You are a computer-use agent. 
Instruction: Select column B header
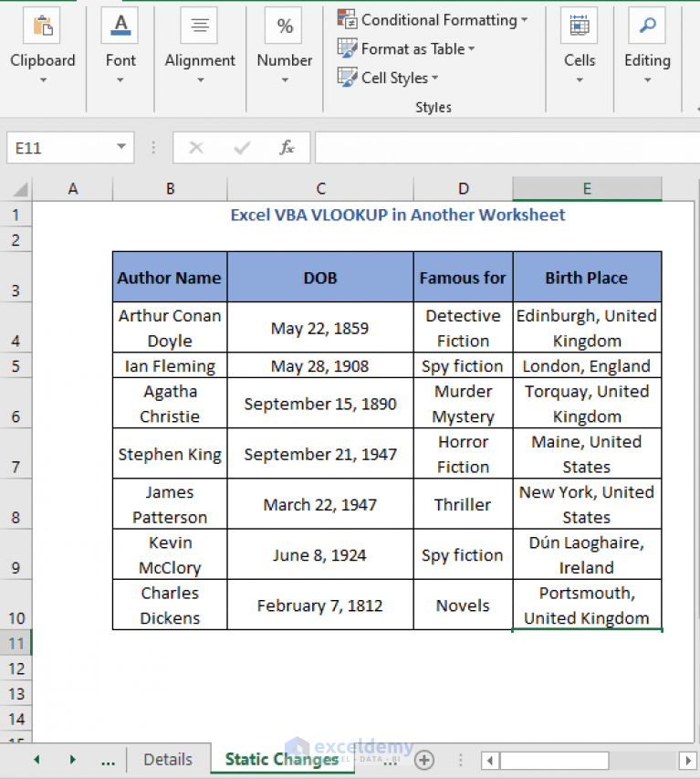tap(171, 189)
